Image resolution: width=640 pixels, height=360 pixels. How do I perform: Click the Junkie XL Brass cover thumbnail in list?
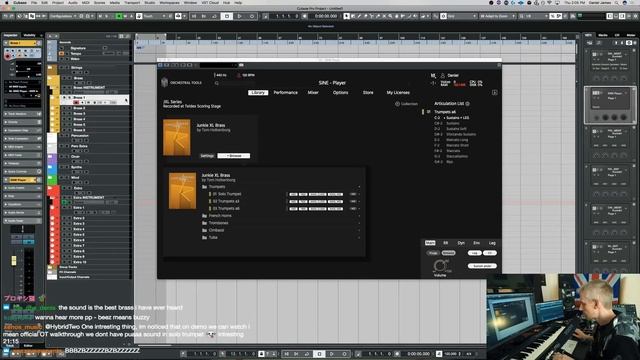182,191
